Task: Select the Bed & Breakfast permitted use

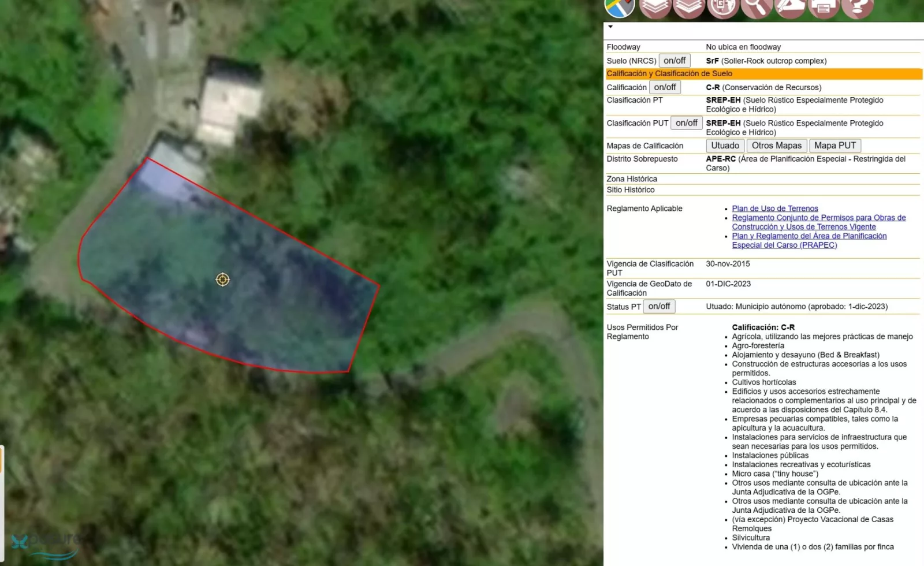Action: [806, 355]
